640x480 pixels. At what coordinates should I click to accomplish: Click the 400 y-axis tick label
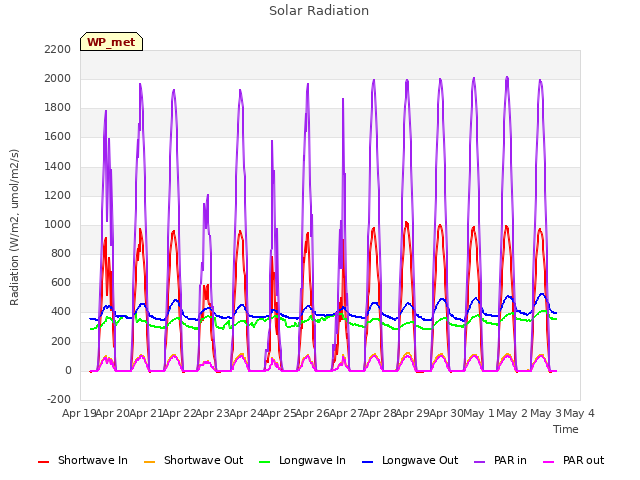[x=61, y=312]
